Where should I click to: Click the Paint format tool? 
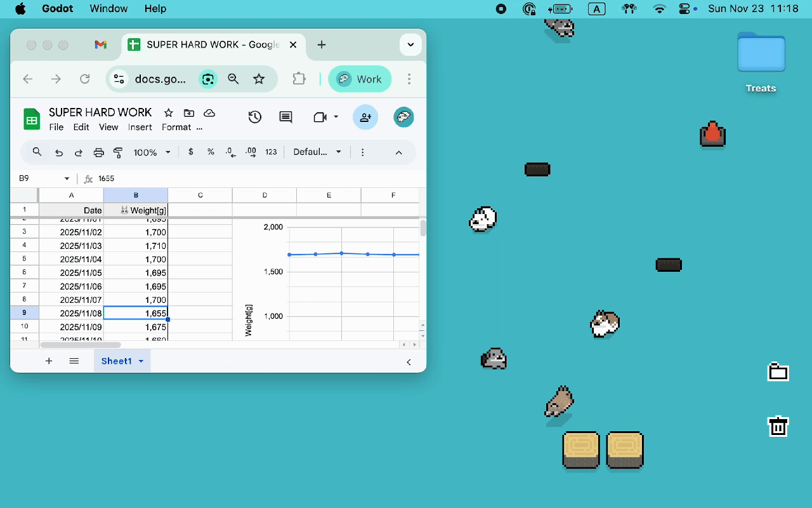118,152
